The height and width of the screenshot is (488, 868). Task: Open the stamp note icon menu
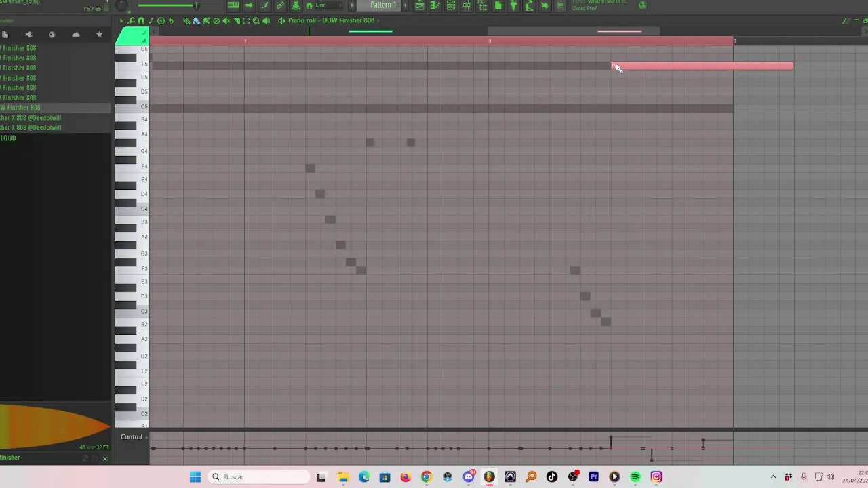[151, 20]
